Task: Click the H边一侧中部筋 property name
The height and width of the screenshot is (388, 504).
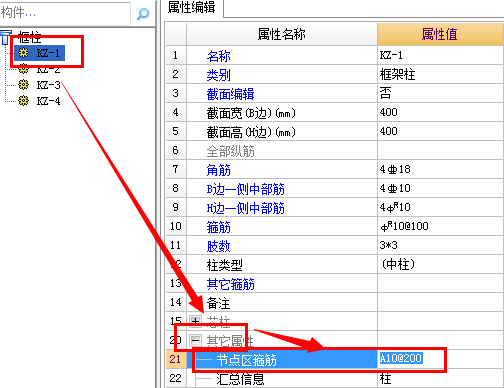Action: (x=245, y=208)
